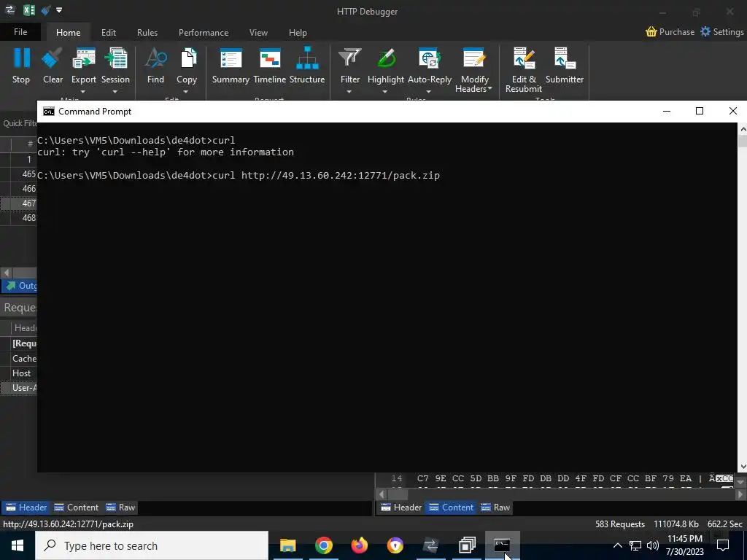
Task: Click the Host header row
Action: (18, 373)
